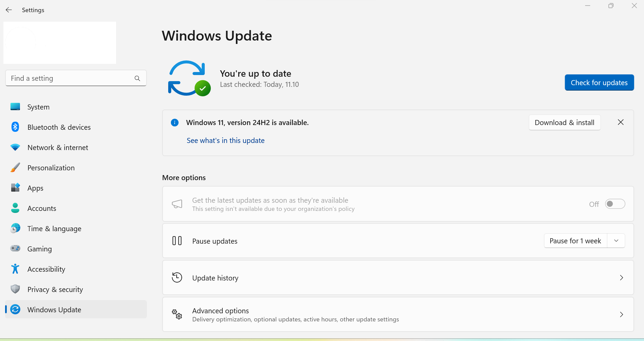
Task: Click Check for updates
Action: pos(599,82)
